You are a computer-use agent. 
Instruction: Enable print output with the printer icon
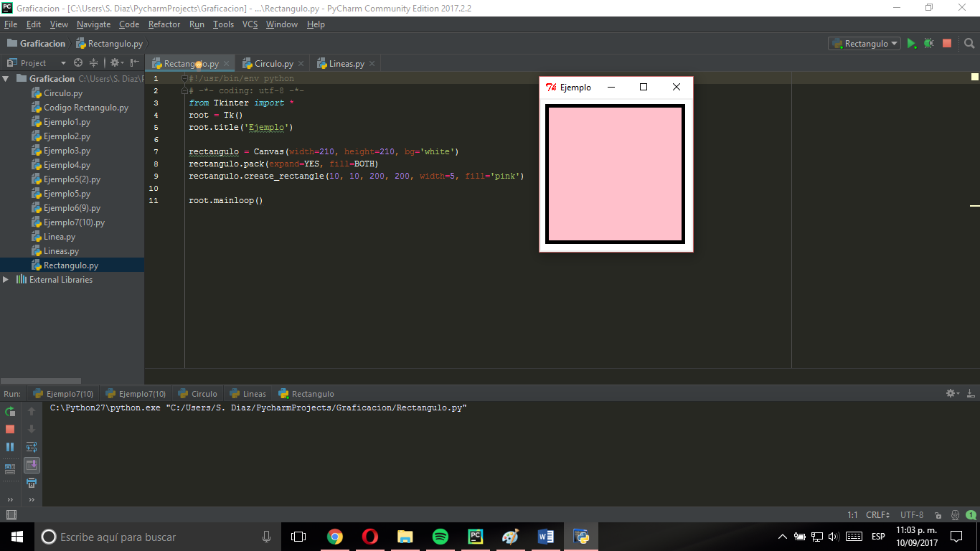click(x=31, y=482)
